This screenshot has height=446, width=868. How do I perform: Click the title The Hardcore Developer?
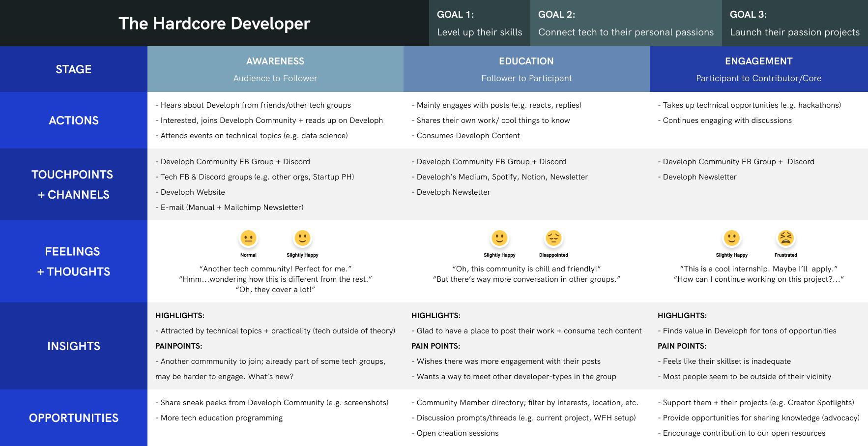(214, 24)
